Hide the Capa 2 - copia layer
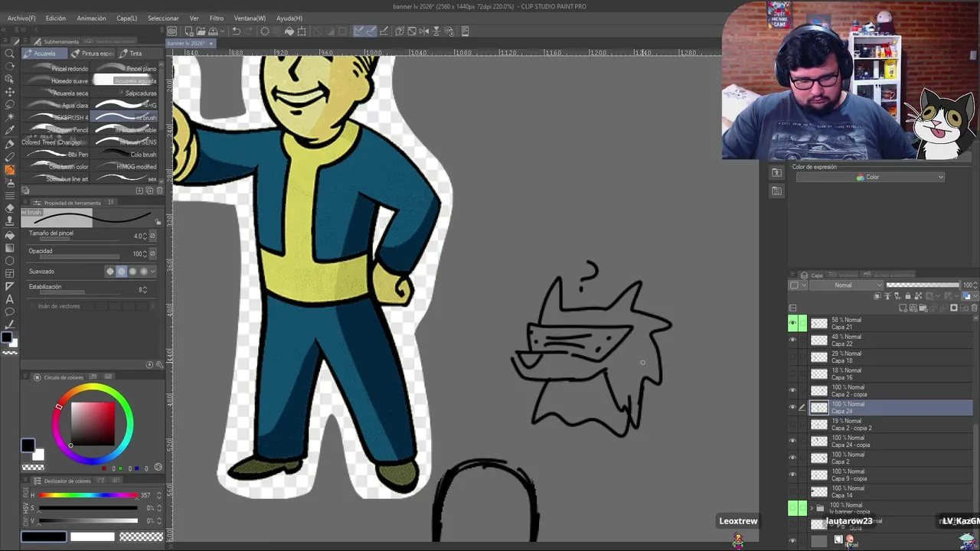980x551 pixels. (792, 391)
